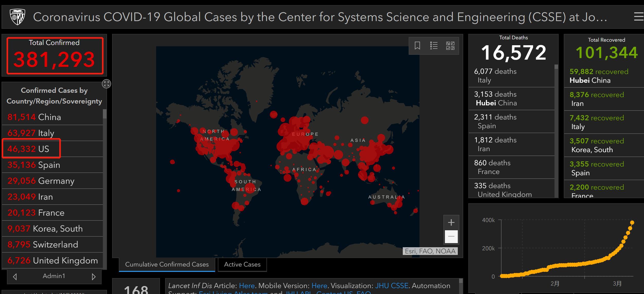Click the Johns Hopkins shield logo

[x=17, y=17]
